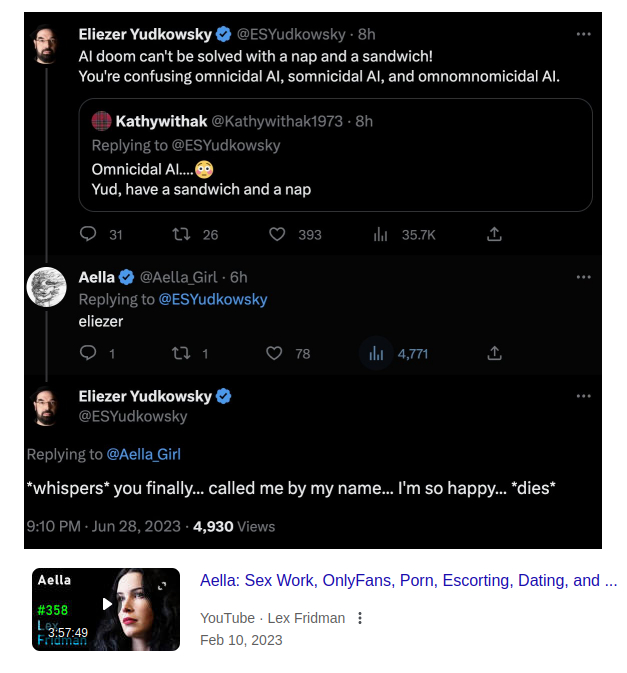Click reply icon on Eliezer's top tweet

click(x=88, y=234)
